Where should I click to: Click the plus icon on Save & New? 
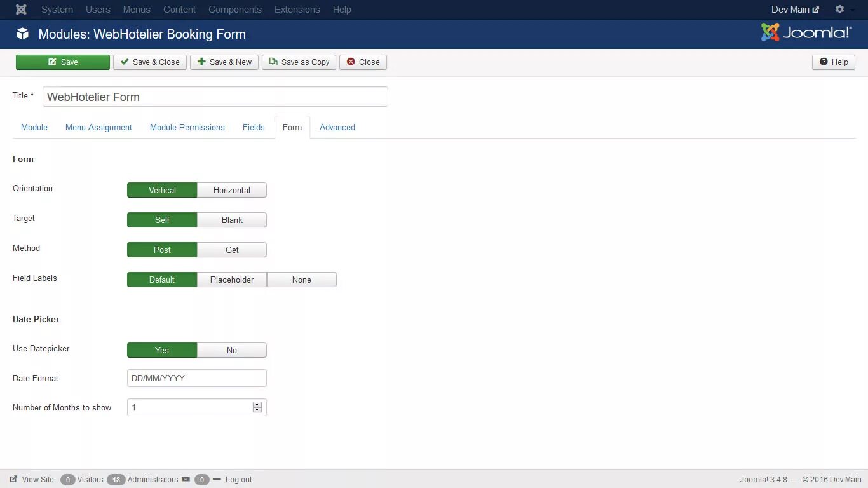click(201, 62)
